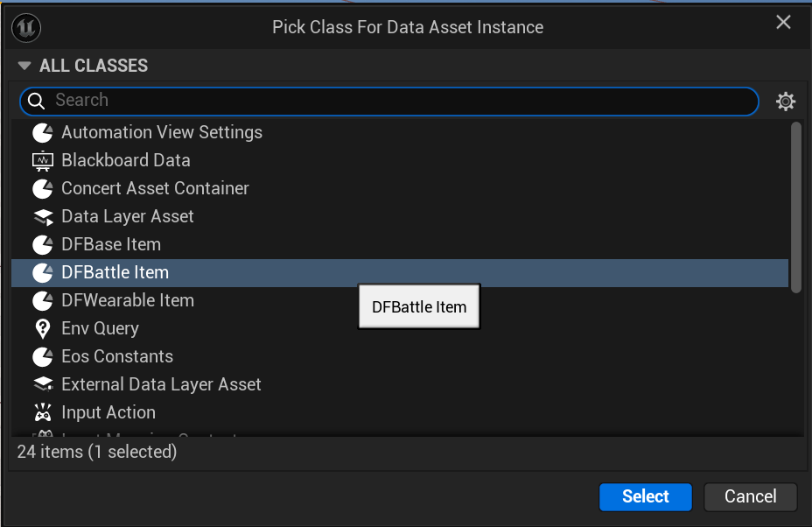
Task: Select the DFBase Item class
Action: point(111,244)
